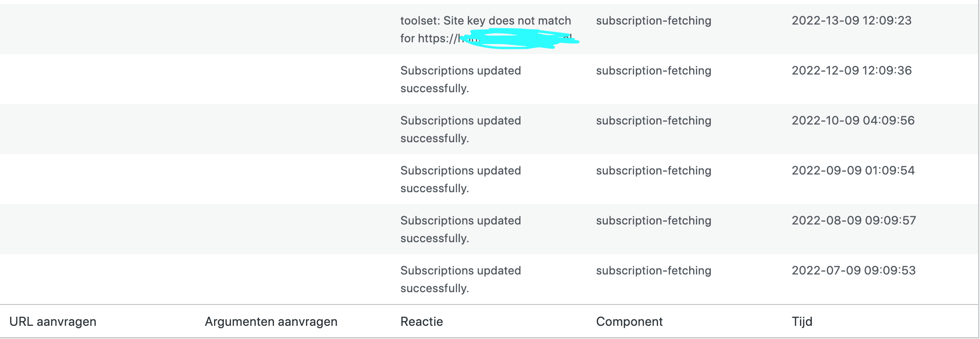980x339 pixels.
Task: Click the Component column footer
Action: click(629, 322)
